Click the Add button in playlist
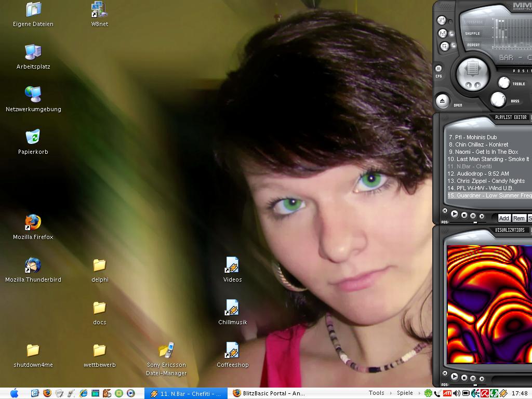This screenshot has width=532, height=399. point(503,218)
